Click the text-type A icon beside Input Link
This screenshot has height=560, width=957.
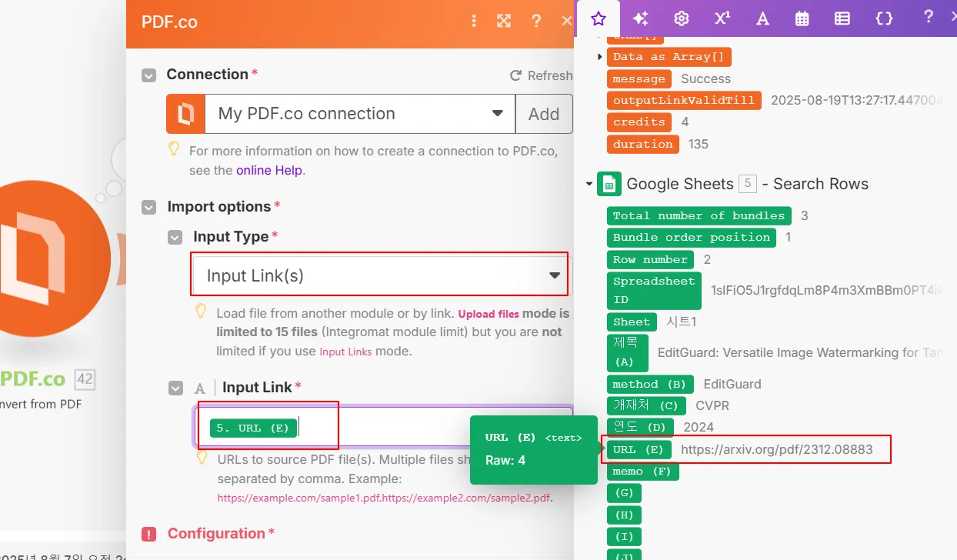(200, 388)
